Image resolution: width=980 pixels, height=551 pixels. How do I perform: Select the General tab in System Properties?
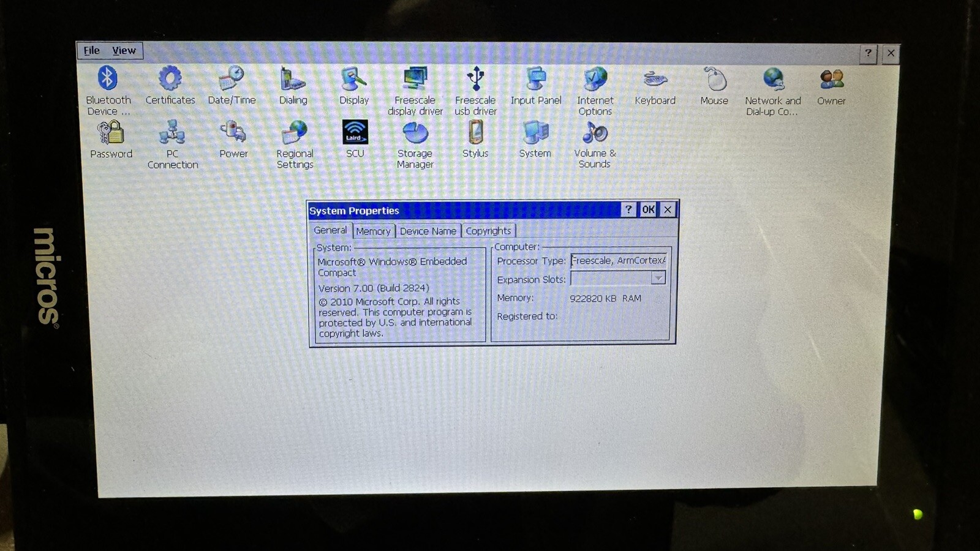pyautogui.click(x=330, y=230)
